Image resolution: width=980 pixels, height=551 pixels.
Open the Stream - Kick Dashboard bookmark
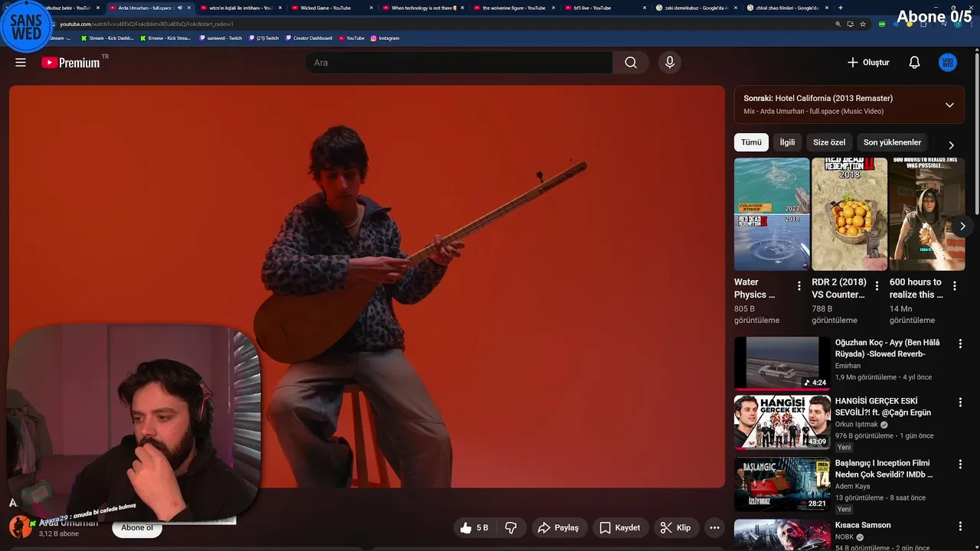point(107,37)
